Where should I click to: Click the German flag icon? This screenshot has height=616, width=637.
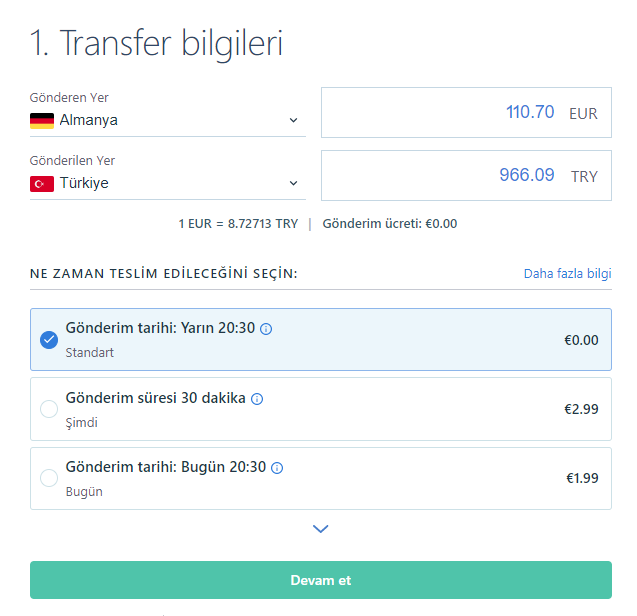coord(42,120)
